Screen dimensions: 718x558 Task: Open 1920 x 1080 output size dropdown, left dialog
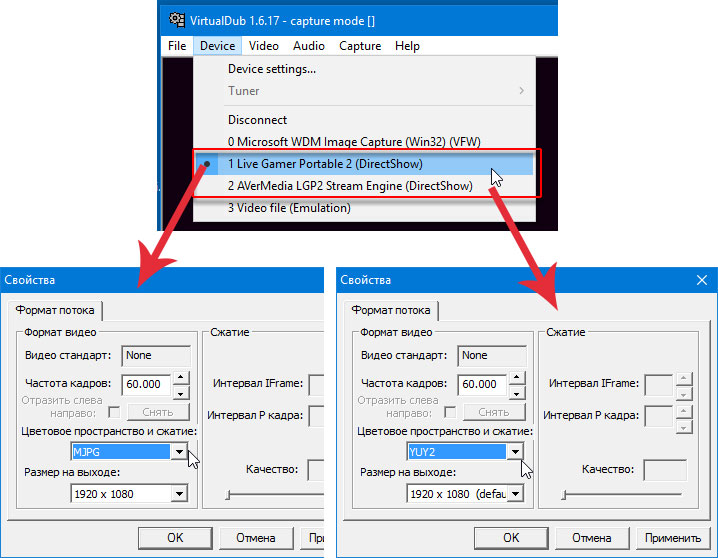tap(179, 494)
